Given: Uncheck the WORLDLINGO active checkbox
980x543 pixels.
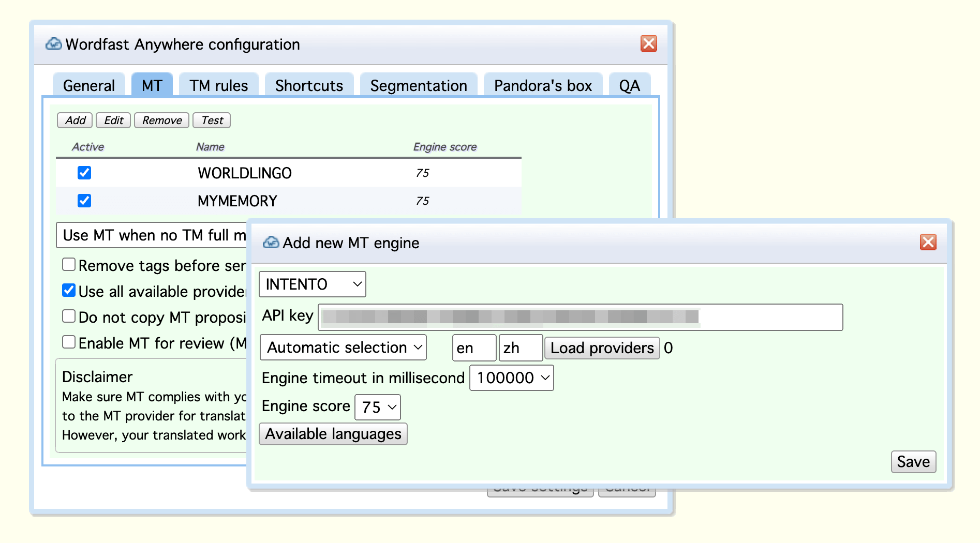Looking at the screenshot, I should 84,173.
